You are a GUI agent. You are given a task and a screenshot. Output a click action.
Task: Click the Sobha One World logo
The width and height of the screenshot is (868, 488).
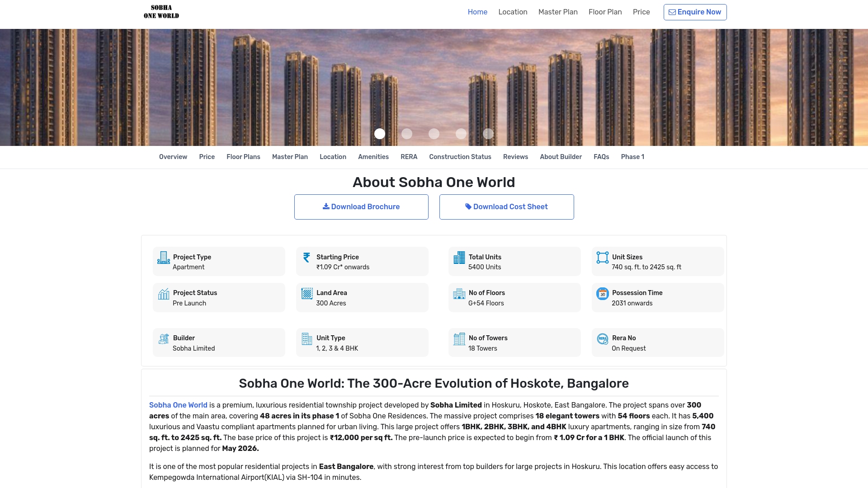click(161, 12)
